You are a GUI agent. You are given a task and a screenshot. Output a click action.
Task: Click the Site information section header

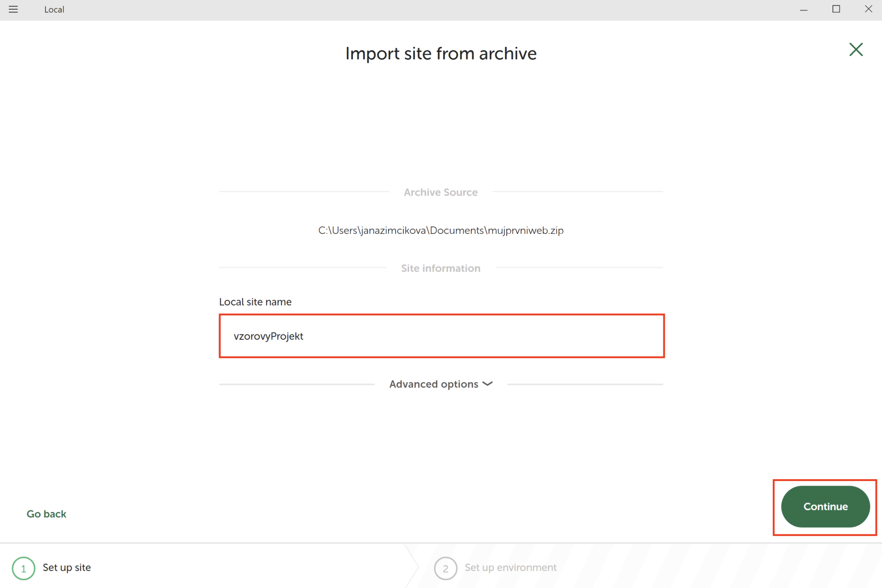coord(441,268)
